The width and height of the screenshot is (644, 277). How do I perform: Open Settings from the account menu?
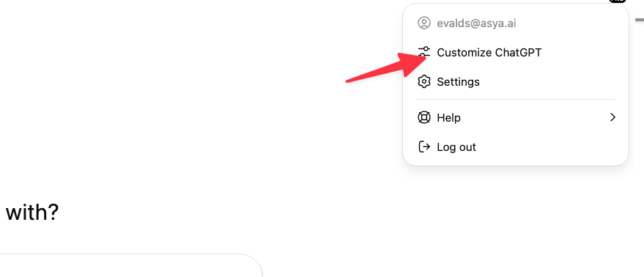tap(516, 82)
